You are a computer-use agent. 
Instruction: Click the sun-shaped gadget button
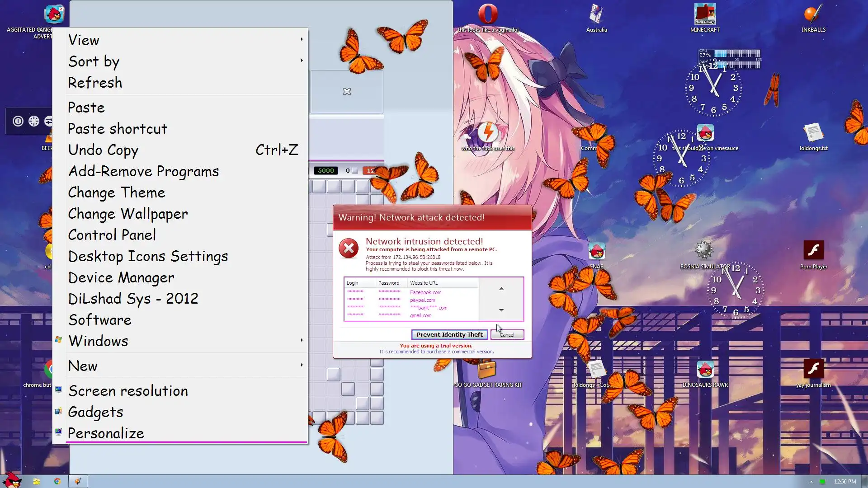[x=34, y=121]
